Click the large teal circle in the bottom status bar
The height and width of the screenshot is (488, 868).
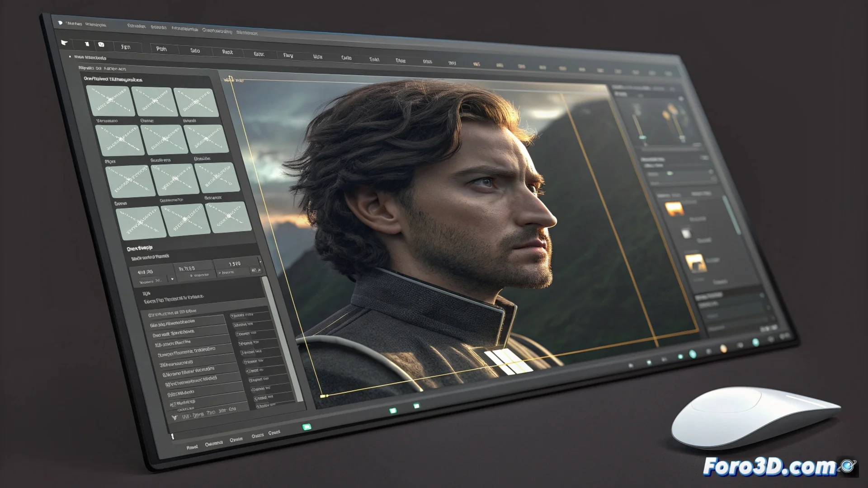693,354
